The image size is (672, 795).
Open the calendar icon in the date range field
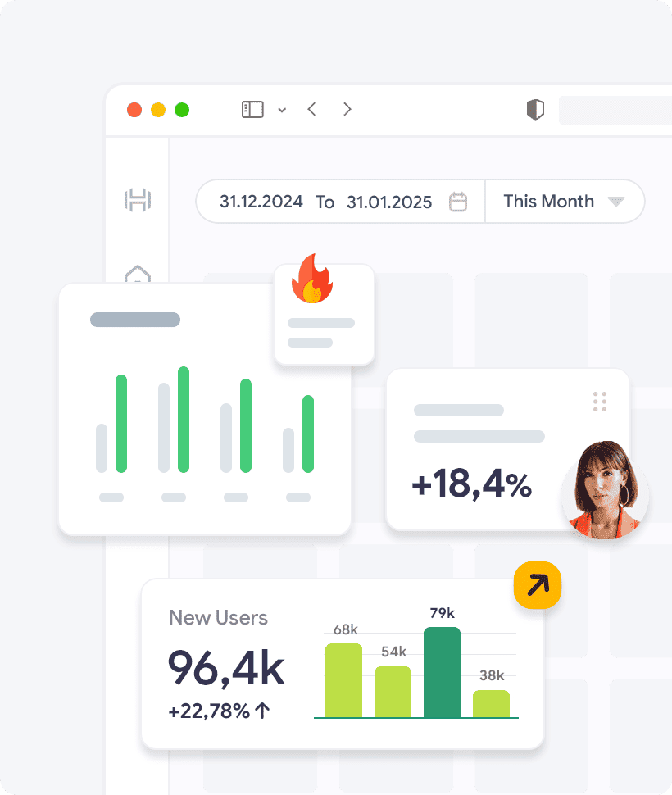pos(458,202)
